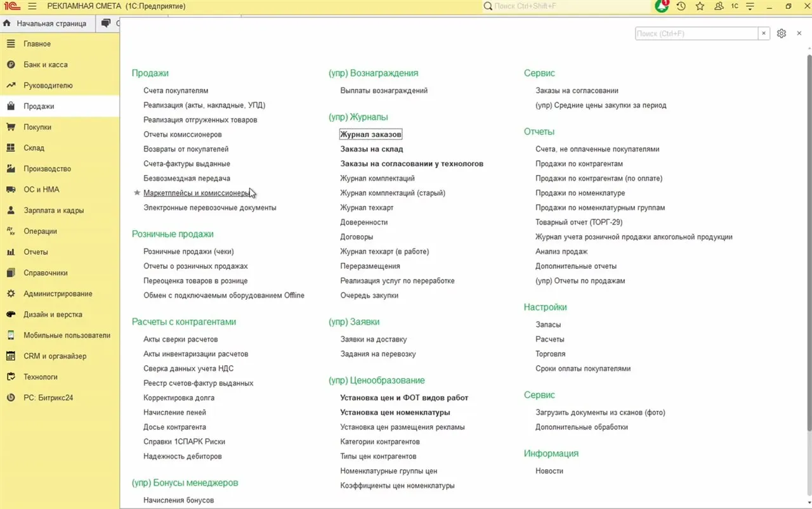Open Маркетплейсы и комиссионеры link
The image size is (812, 509).
[197, 193]
